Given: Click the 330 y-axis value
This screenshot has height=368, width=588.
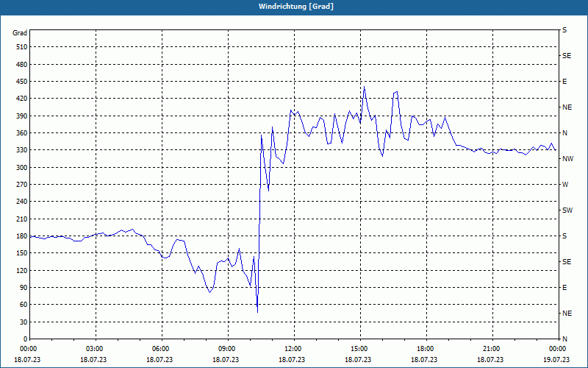Looking at the screenshot, I should pyautogui.click(x=22, y=150).
